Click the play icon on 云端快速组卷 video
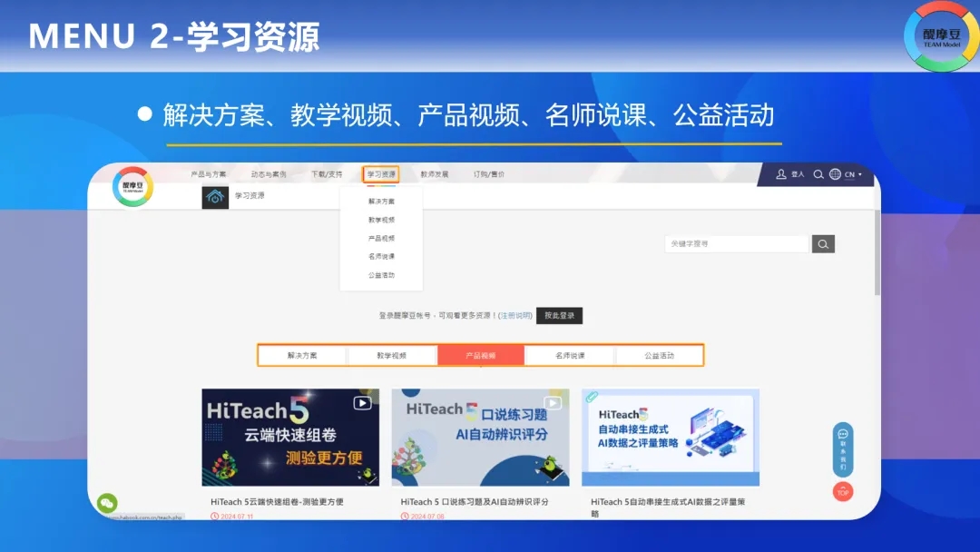980x552 pixels. pyautogui.click(x=362, y=403)
